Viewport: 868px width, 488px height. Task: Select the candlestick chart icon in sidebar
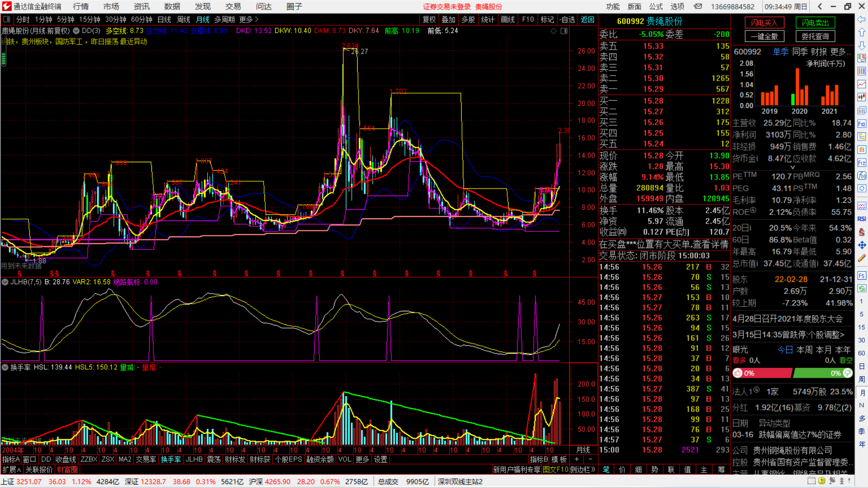pos(862,98)
